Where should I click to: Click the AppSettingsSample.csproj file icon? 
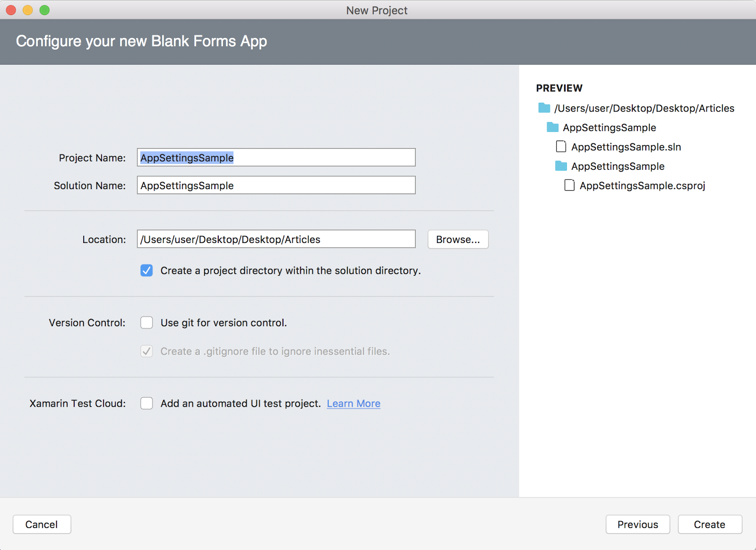[569, 185]
